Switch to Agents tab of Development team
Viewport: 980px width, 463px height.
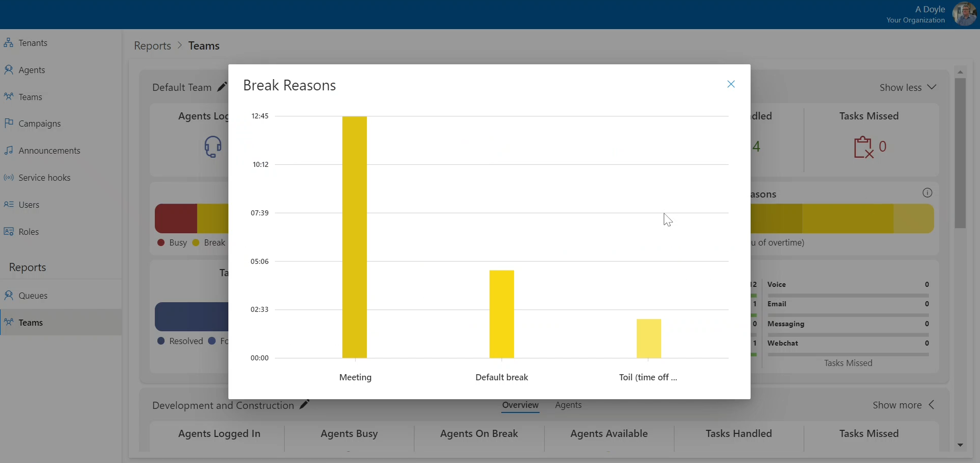pos(568,405)
